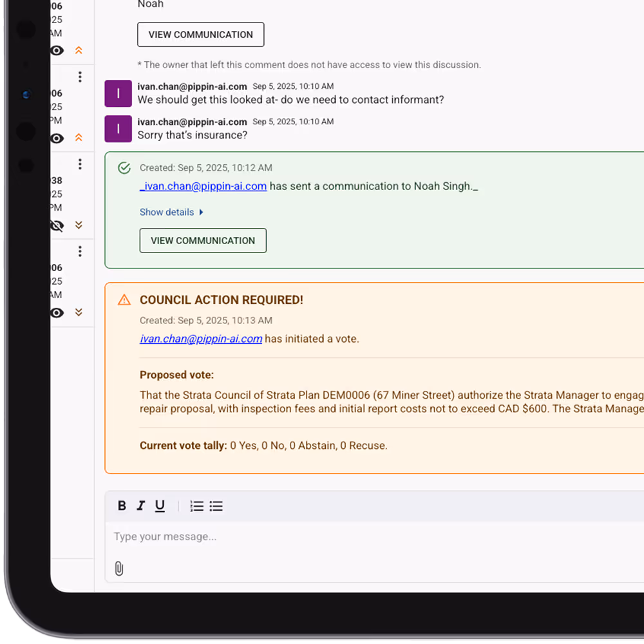Screen dimensions: 644x644
Task: Click the first purple I avatar of ivan.chan
Action: tap(118, 93)
